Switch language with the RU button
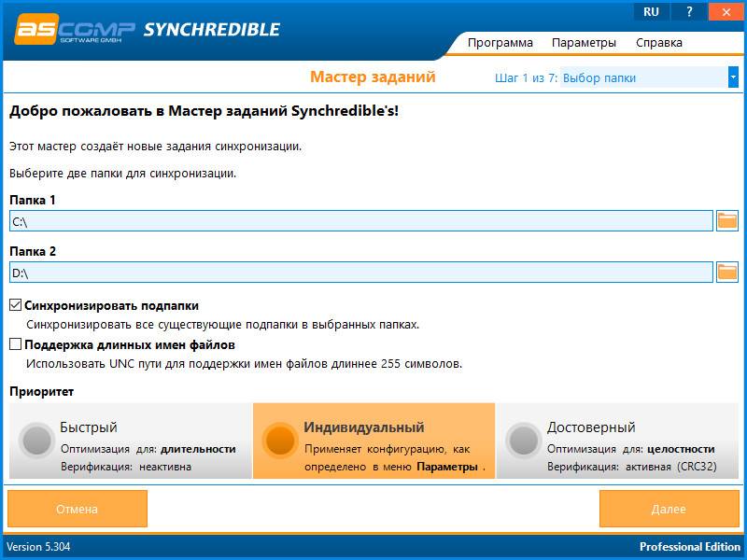 (x=651, y=12)
